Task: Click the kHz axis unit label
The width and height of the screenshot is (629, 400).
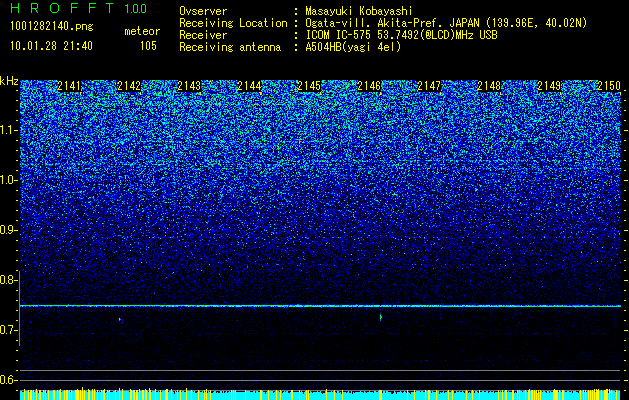Action: [9, 81]
